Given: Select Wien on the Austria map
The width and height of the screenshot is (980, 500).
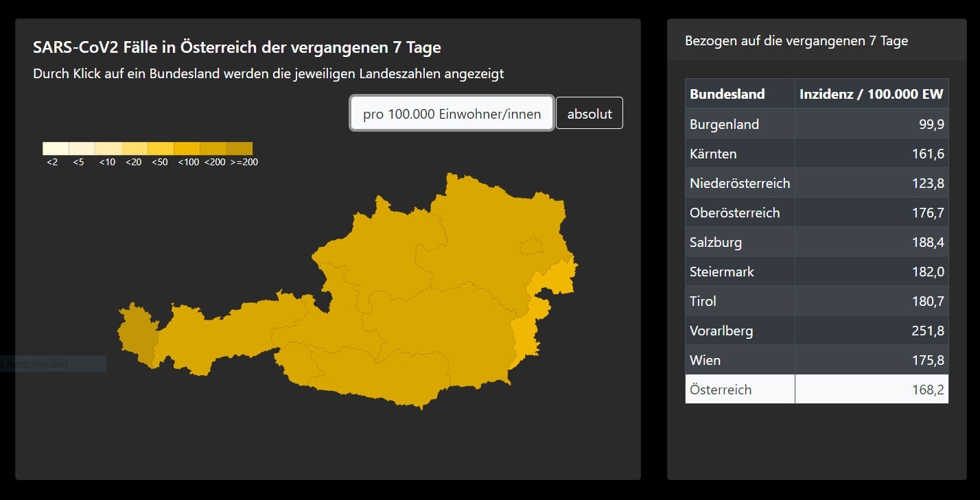Looking at the screenshot, I should [531, 245].
